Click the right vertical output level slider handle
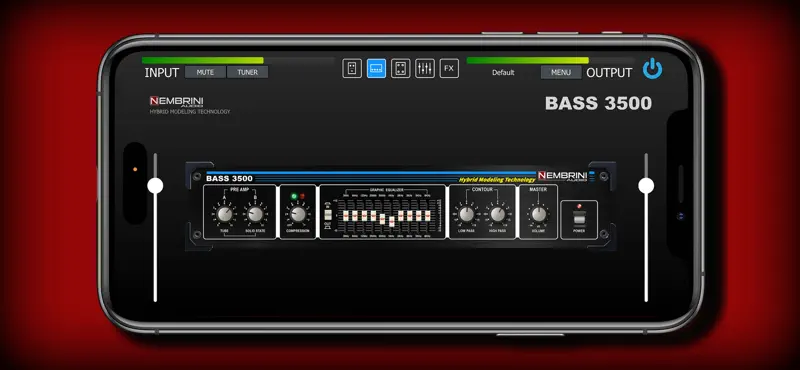This screenshot has height=370, width=800. pyautogui.click(x=646, y=186)
